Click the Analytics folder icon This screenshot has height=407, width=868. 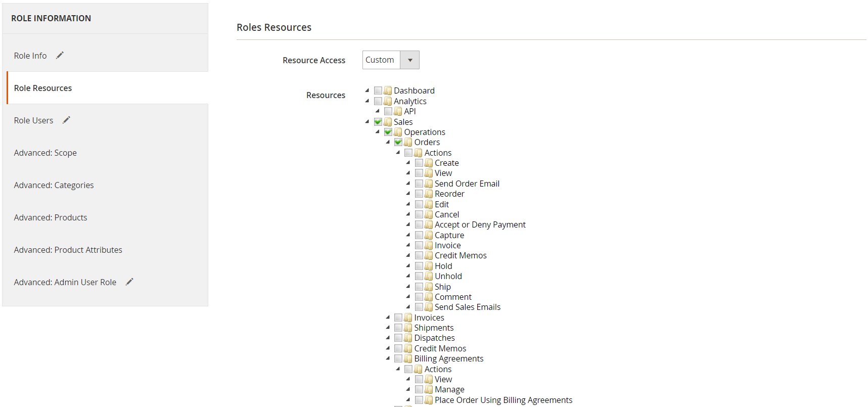tap(388, 101)
